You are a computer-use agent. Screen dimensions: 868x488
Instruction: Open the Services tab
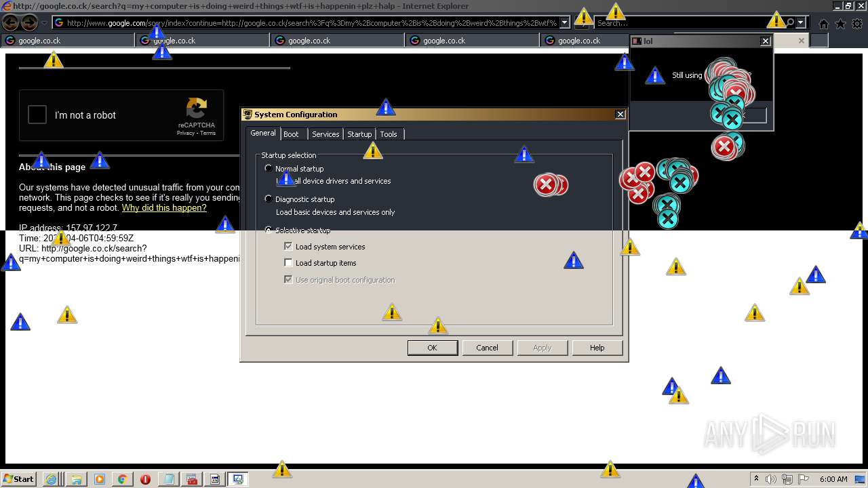click(325, 134)
